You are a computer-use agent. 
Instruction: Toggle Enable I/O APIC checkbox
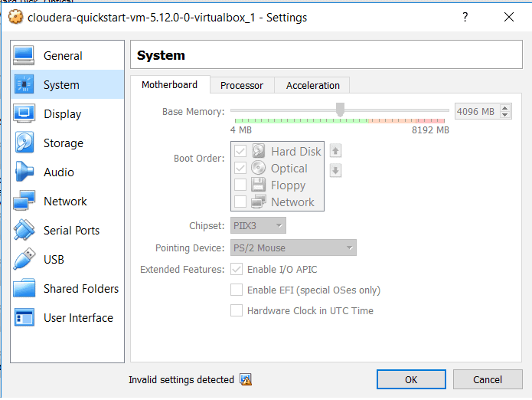(237, 270)
